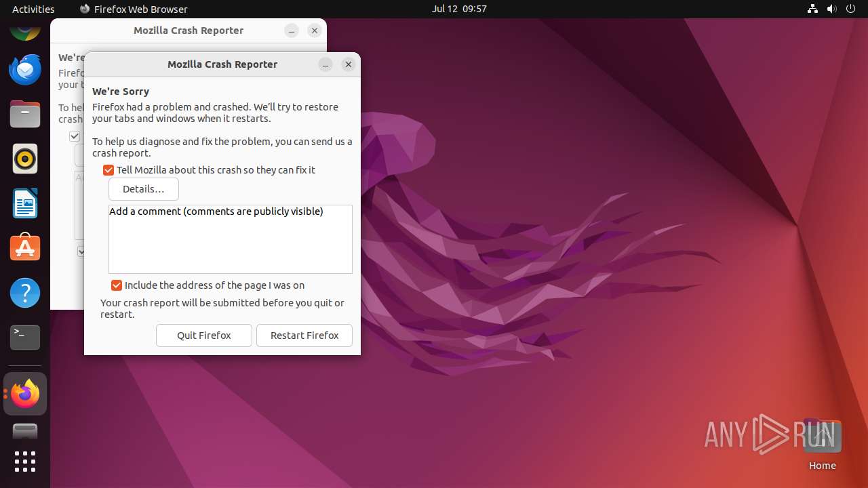Open Ubuntu Software store icon

click(25, 248)
